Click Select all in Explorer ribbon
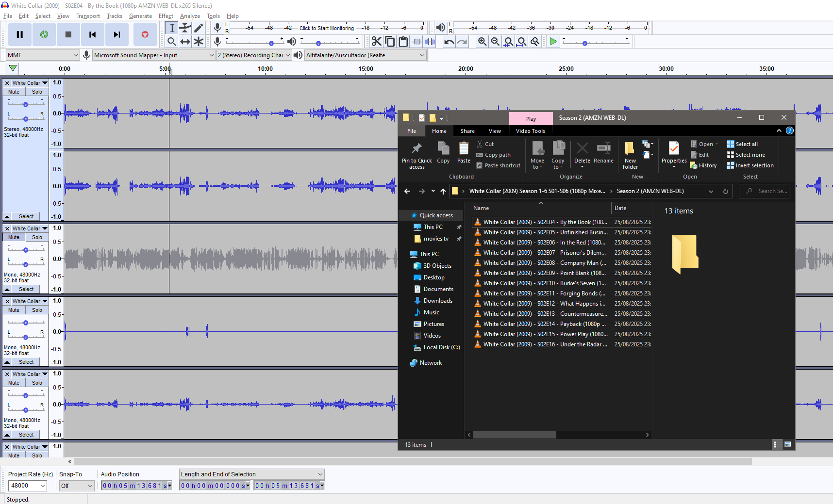 pyautogui.click(x=742, y=144)
